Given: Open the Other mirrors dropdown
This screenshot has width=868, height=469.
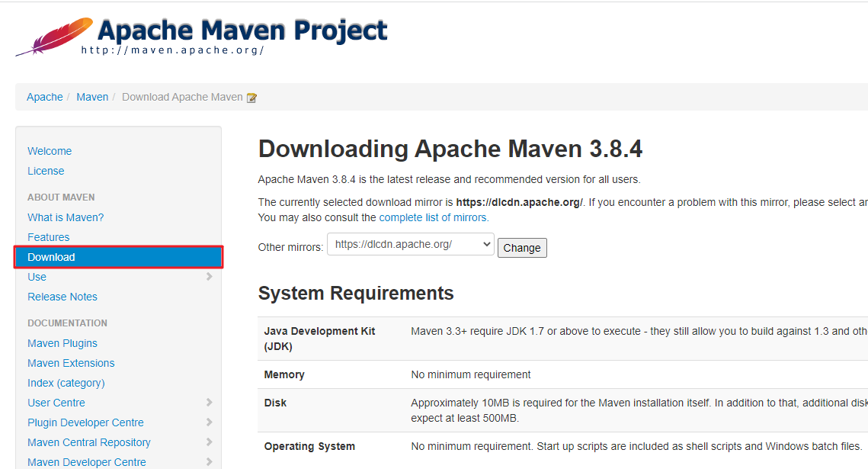Looking at the screenshot, I should click(x=411, y=244).
